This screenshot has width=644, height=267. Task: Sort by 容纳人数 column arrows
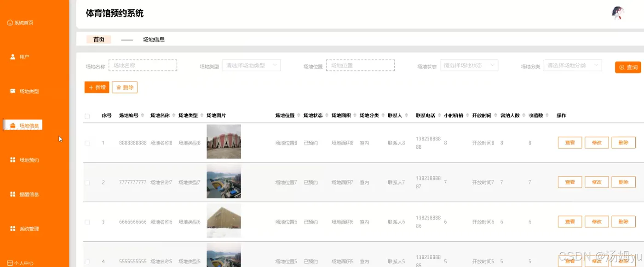(x=524, y=116)
